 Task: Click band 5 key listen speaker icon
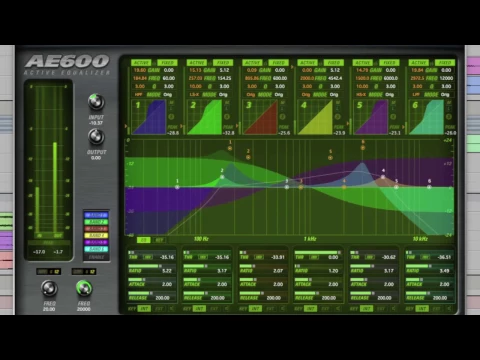[x=394, y=309]
